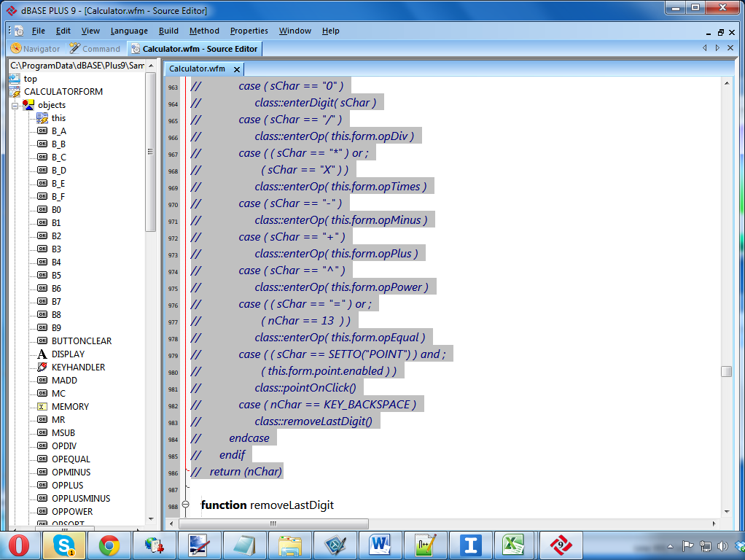The image size is (745, 560).
Task: Click the editor horizontal scrollbar thumb
Action: pos(273,524)
